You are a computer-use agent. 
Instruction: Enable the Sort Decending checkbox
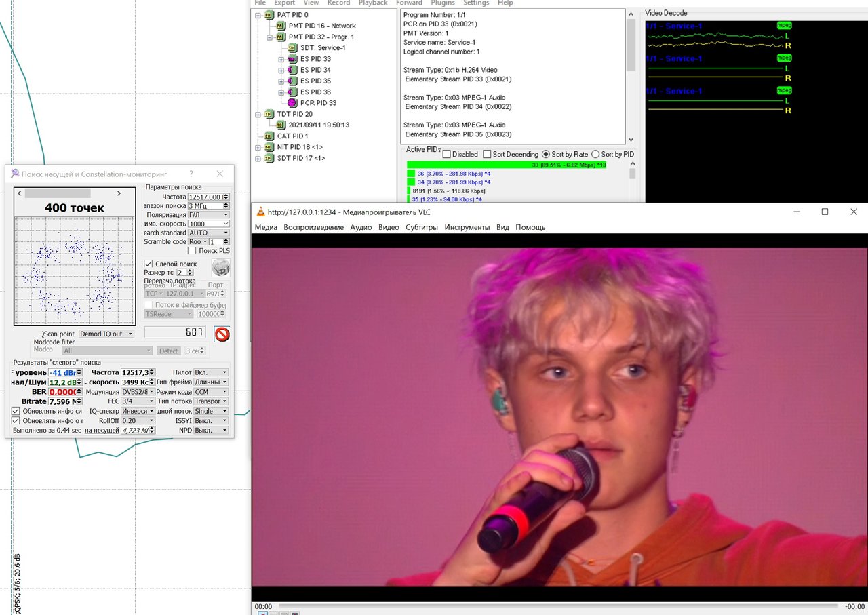(488, 155)
